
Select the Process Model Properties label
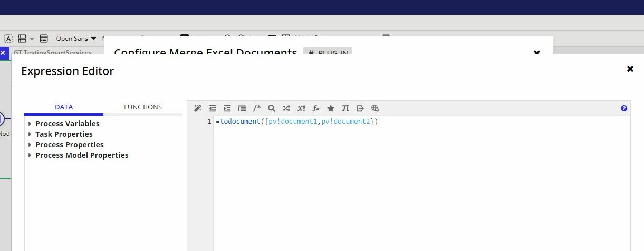click(82, 155)
